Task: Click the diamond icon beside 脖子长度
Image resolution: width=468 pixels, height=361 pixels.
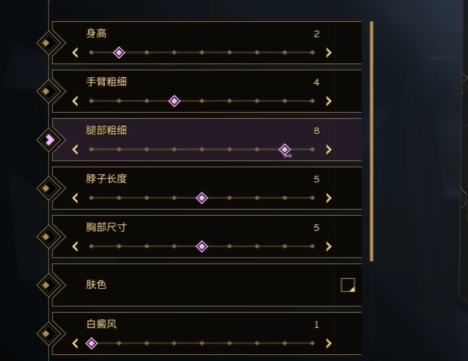Action: point(48,188)
